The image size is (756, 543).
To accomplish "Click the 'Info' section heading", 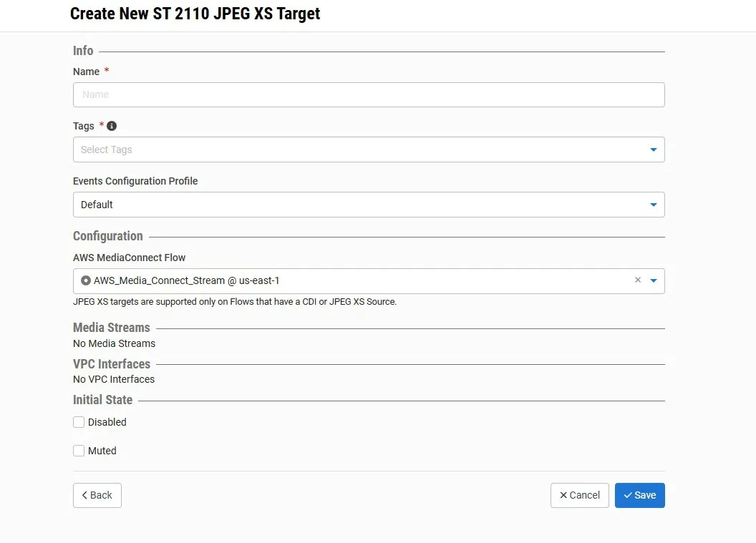I will [83, 51].
